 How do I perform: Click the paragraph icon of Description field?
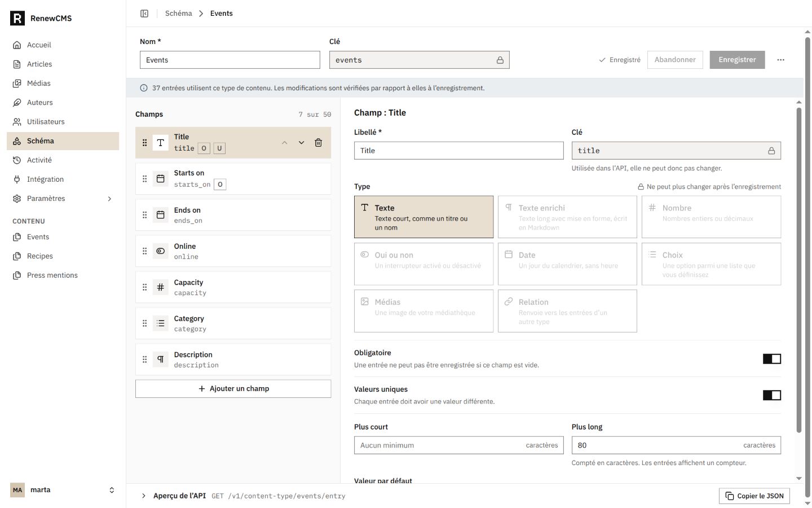(161, 360)
